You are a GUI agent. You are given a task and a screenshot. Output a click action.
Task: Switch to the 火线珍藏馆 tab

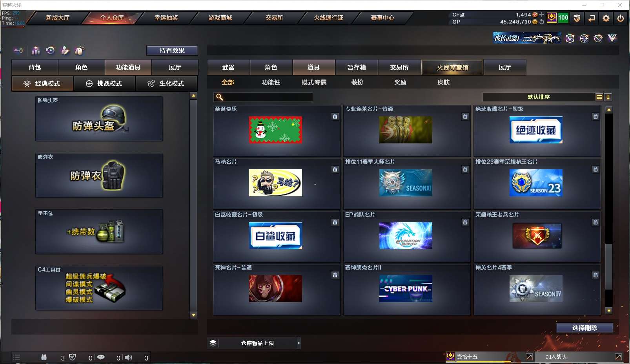click(x=453, y=67)
